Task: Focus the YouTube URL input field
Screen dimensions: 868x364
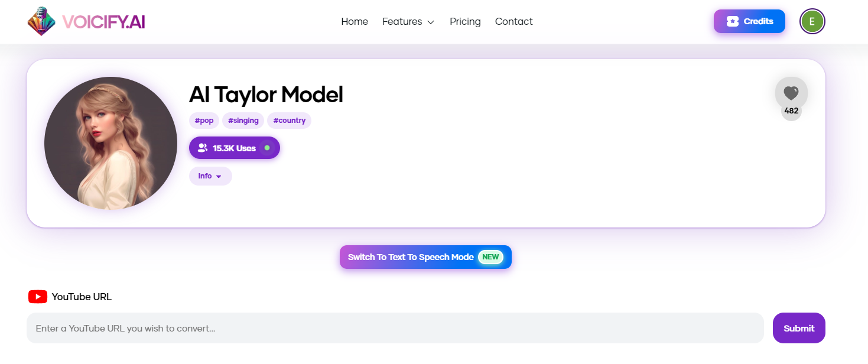Action: coord(395,328)
